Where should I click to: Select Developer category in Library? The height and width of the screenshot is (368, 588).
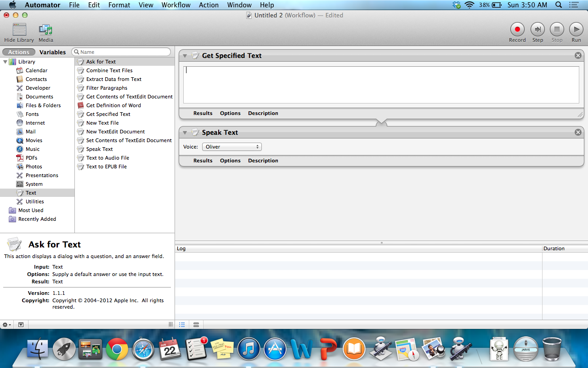[x=38, y=88]
